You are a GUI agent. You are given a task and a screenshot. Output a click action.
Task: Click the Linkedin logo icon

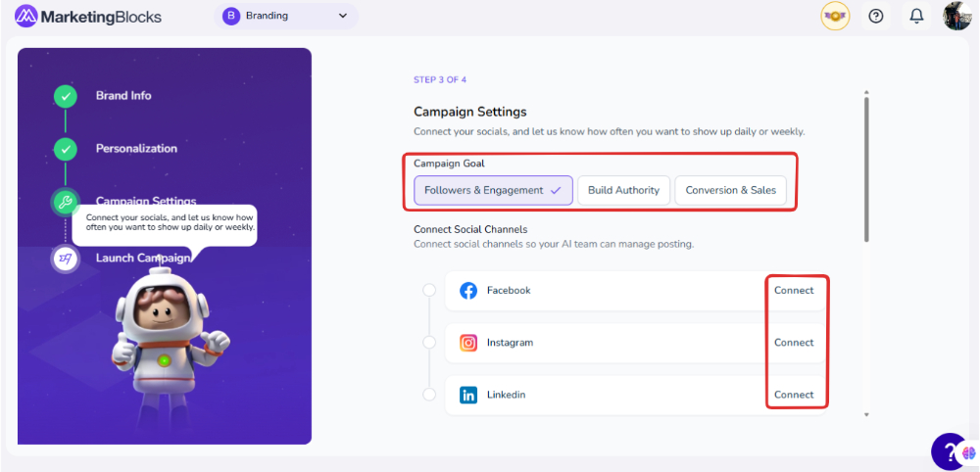[468, 395]
